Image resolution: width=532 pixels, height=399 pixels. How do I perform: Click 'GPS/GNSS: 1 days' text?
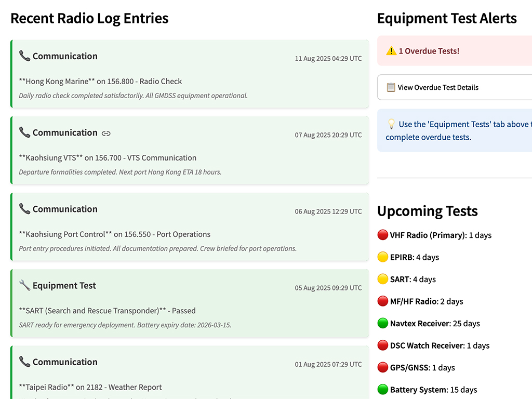coord(422,367)
